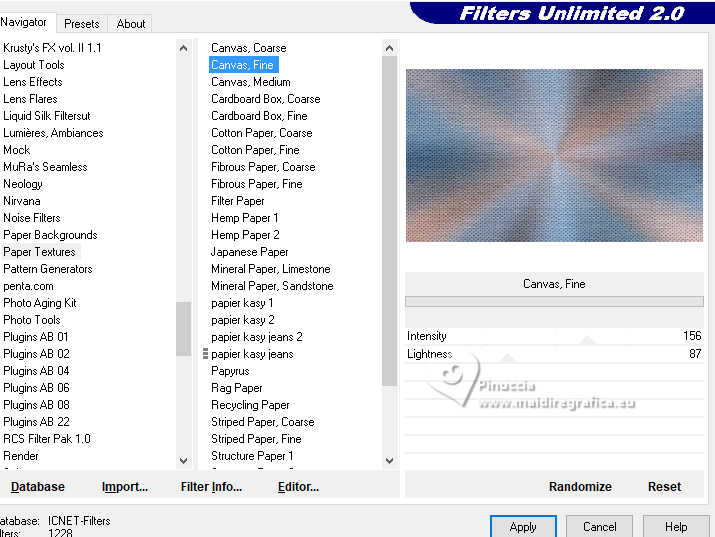Image resolution: width=715 pixels, height=537 pixels.
Task: Choose papier kasy jeans 2 filter
Action: (257, 337)
